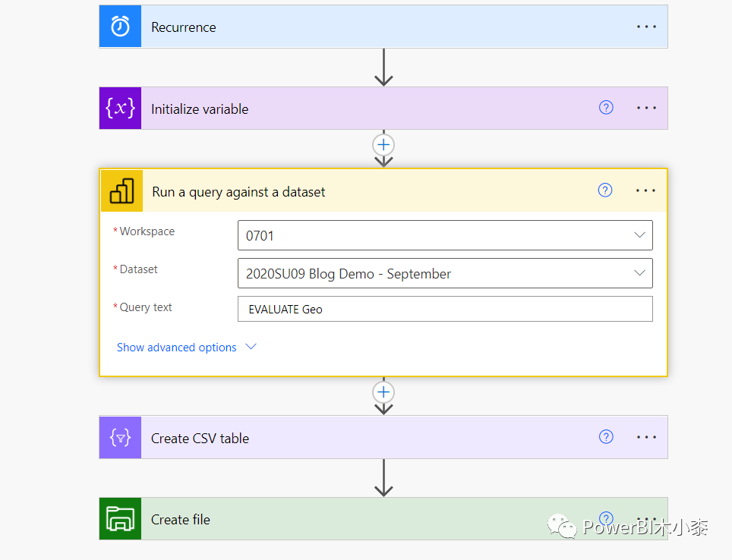This screenshot has width=732, height=560.
Task: Open the Create CSV table ellipsis menu
Action: (646, 437)
